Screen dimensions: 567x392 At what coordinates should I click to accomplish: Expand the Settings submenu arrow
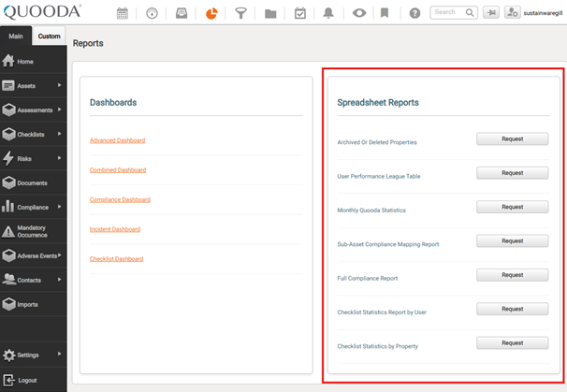[x=59, y=354]
